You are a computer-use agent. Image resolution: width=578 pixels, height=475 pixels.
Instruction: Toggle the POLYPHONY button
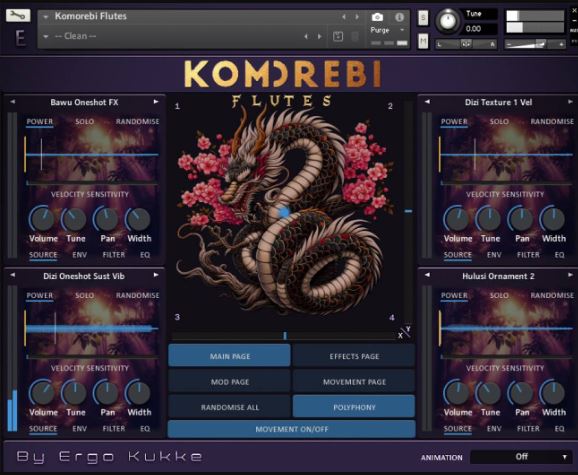[354, 407]
